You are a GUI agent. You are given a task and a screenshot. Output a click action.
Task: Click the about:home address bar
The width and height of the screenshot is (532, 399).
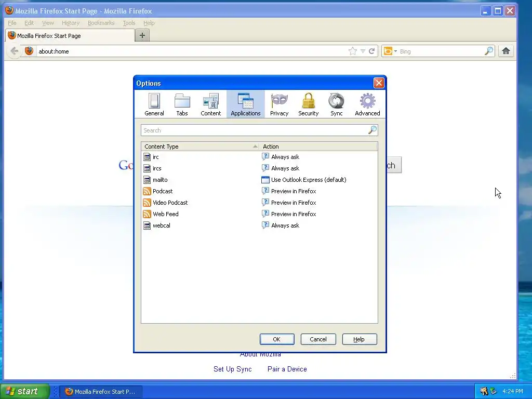point(192,51)
